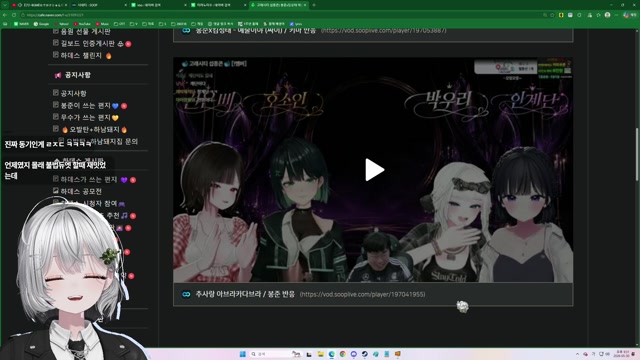Open browser extensions menu
Screen dimensions: 640x360
click(579, 15)
